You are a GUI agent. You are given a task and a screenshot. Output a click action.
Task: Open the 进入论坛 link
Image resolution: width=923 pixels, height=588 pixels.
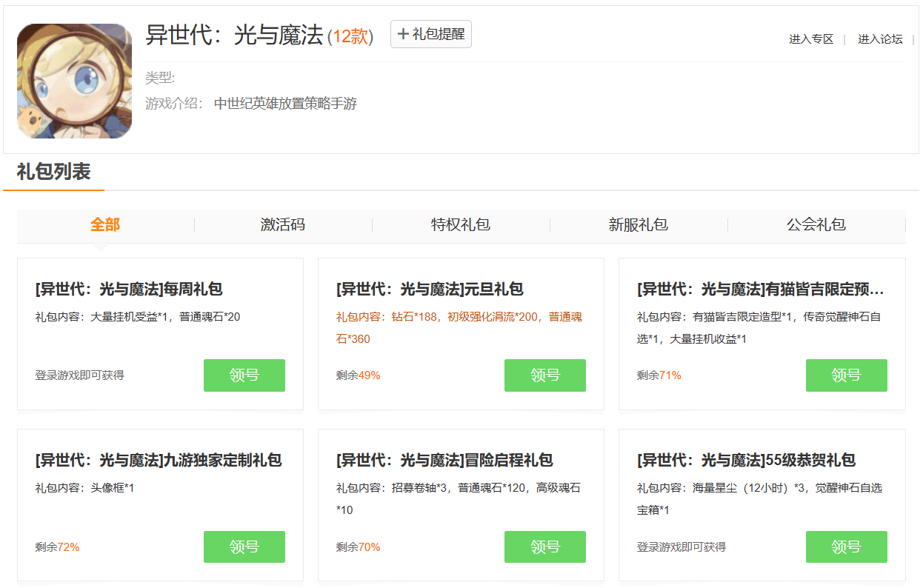pyautogui.click(x=880, y=39)
